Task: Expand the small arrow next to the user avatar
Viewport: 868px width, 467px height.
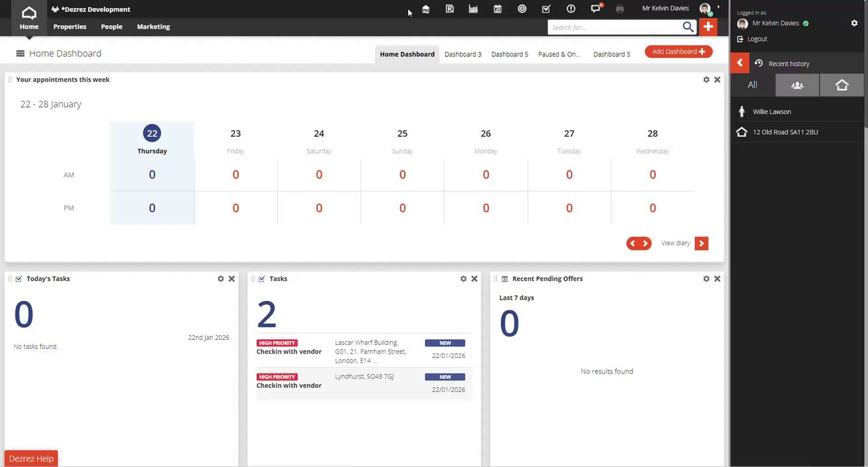Action: 718,7
